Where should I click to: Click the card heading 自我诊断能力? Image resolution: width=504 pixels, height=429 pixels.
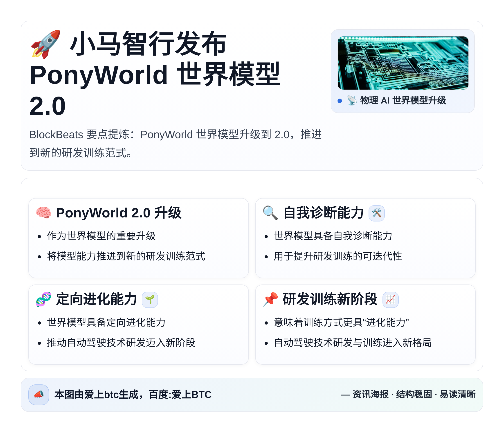tap(323, 212)
